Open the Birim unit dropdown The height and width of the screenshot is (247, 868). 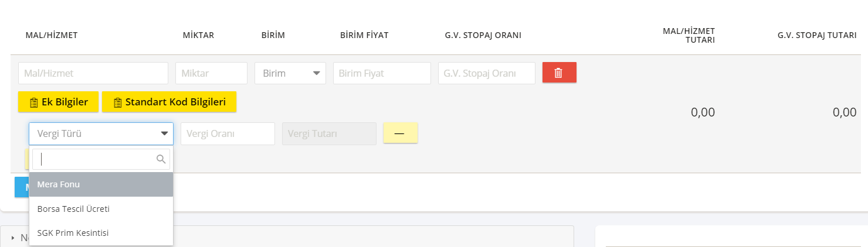pyautogui.click(x=290, y=73)
